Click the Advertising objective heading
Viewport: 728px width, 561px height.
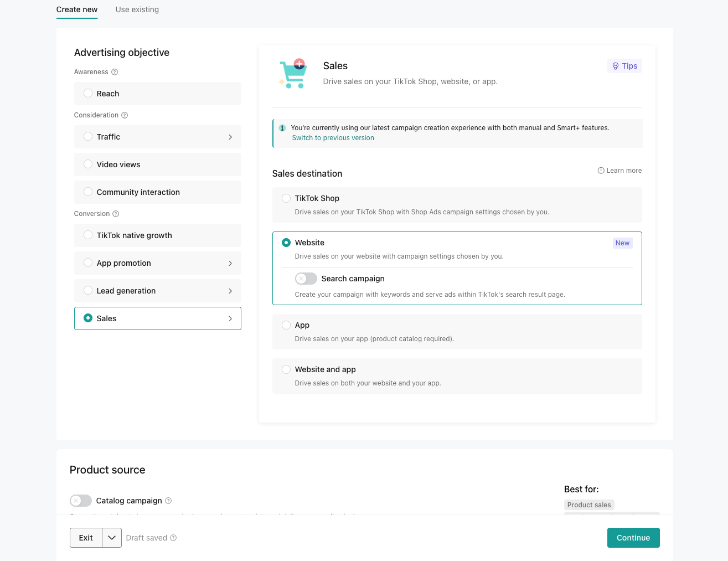pyautogui.click(x=122, y=53)
